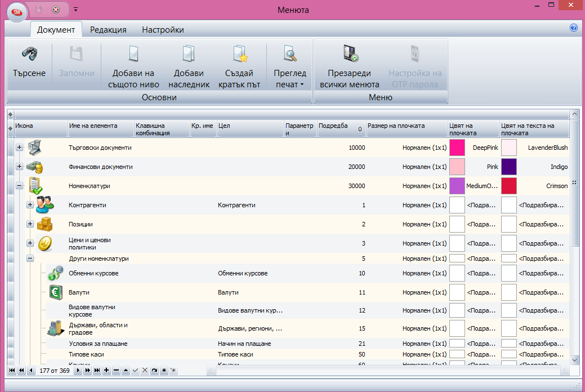
Task: Click the Crimson text color swatch
Action: coord(509,185)
